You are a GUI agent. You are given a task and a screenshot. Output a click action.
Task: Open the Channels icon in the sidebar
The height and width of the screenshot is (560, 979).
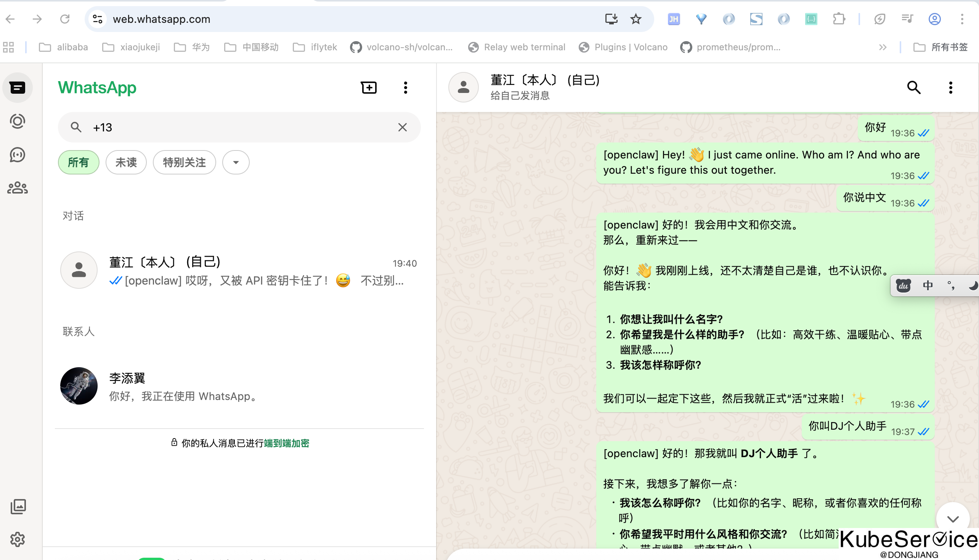(17, 155)
